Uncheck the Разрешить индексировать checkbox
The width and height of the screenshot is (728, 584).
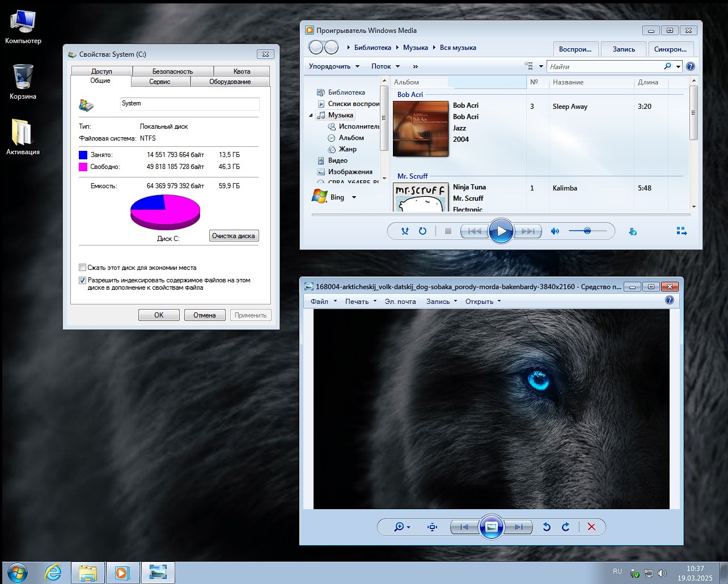coord(82,280)
